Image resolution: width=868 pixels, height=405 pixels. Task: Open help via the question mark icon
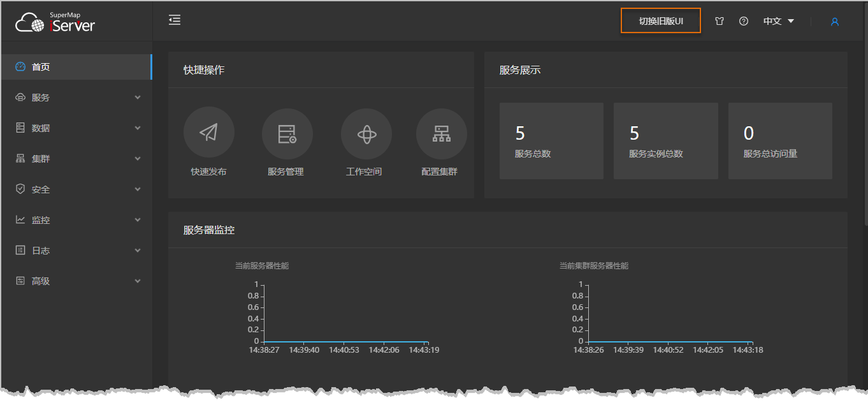click(x=744, y=21)
